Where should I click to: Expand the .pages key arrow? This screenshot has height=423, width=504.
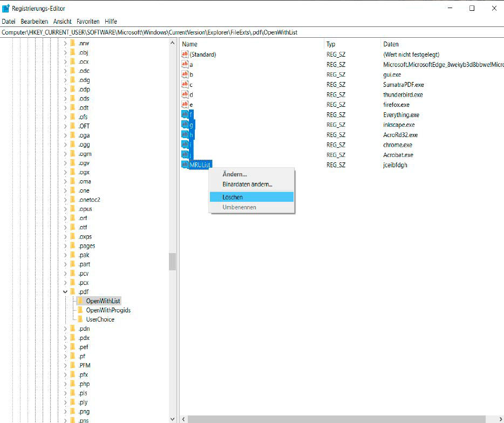click(x=65, y=246)
